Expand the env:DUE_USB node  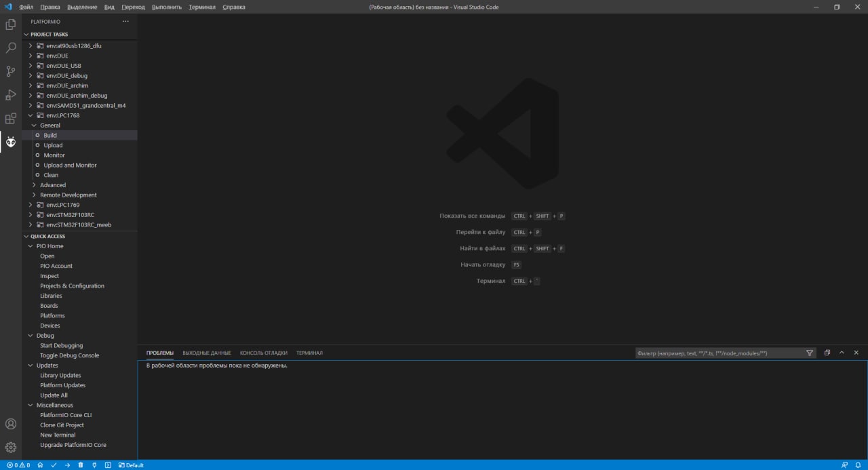[31, 66]
